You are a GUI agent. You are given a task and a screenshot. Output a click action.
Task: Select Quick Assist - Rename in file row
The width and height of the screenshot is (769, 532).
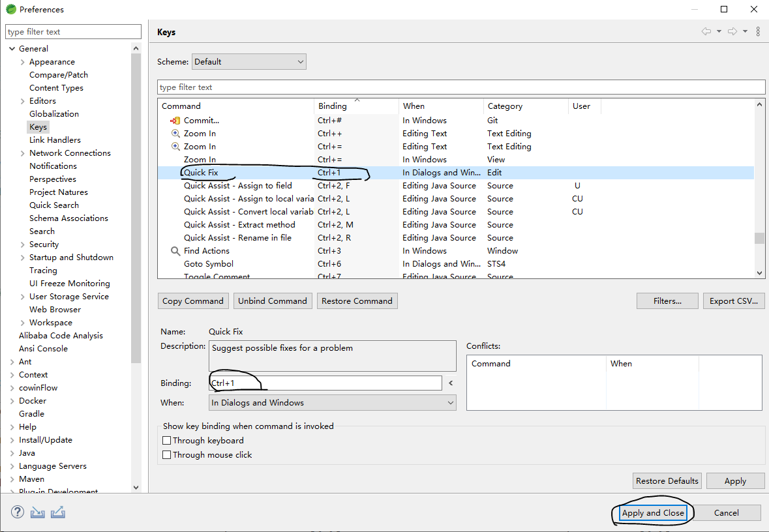(x=456, y=238)
